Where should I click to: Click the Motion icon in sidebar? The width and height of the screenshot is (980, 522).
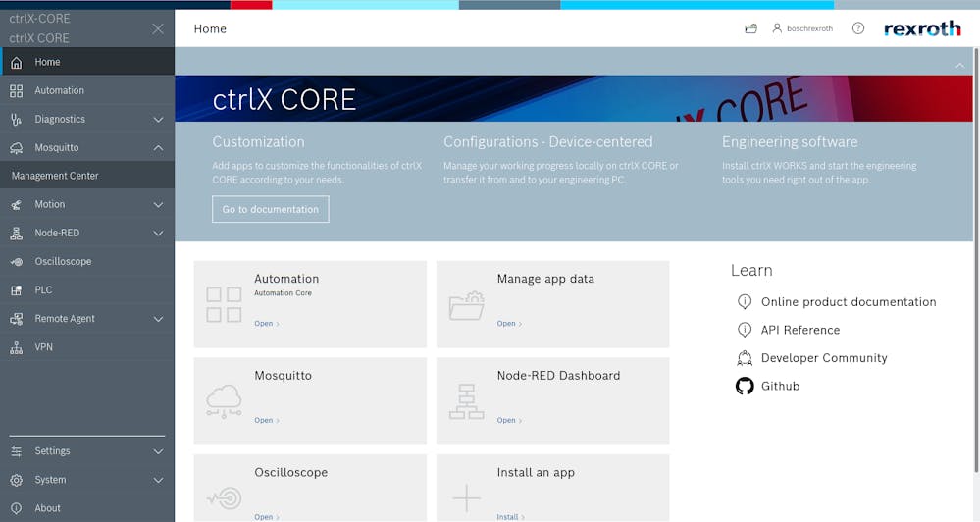point(17,204)
